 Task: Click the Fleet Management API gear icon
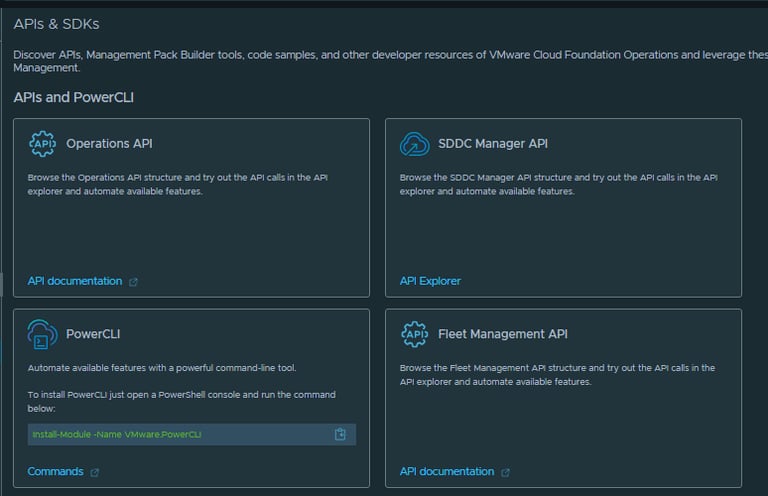point(415,334)
